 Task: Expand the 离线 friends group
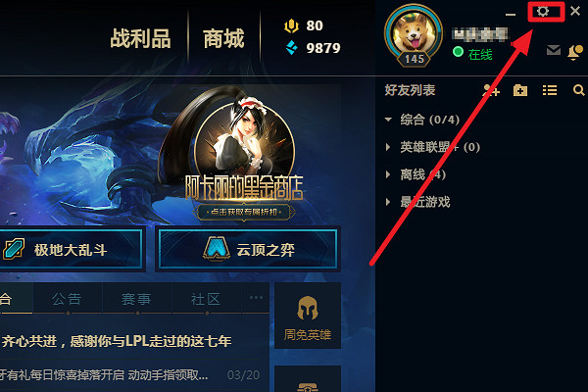(416, 174)
